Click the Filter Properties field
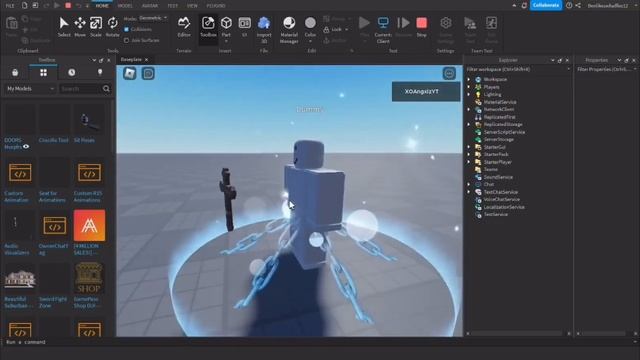The image size is (640, 360). click(605, 69)
